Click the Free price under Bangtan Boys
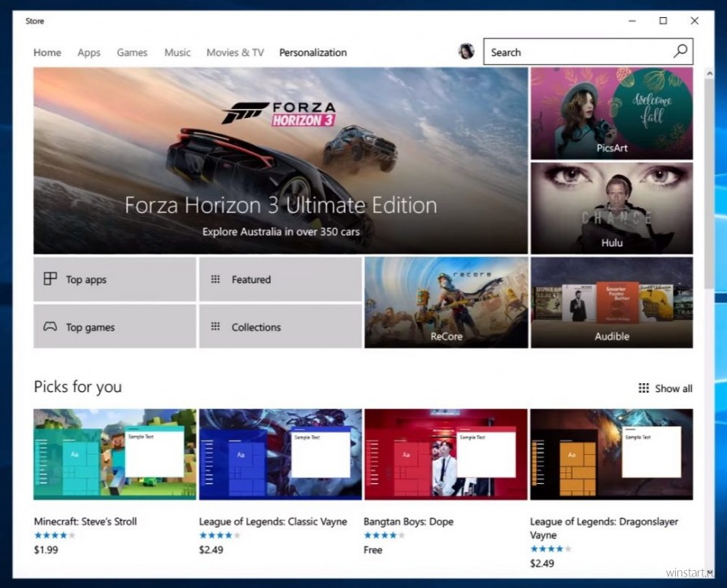The height and width of the screenshot is (588, 727). pyautogui.click(x=372, y=550)
